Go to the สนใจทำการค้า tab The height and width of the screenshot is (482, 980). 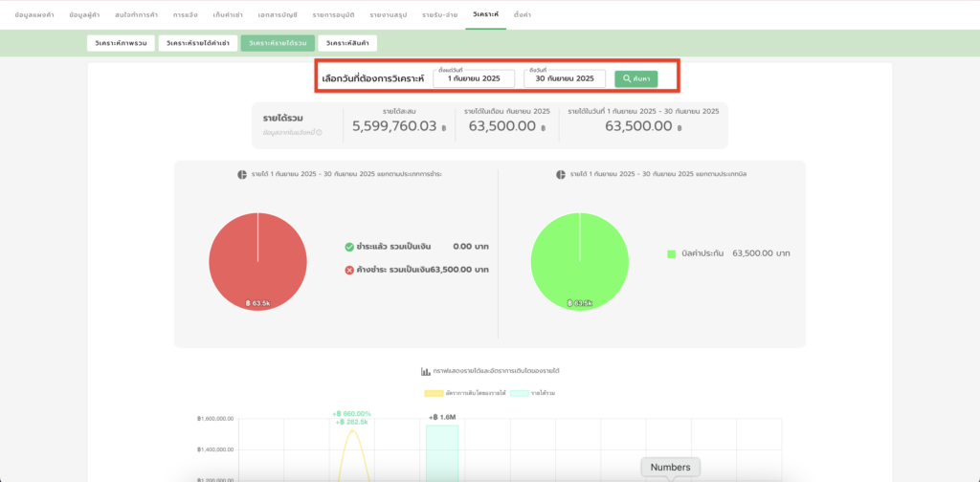136,13
